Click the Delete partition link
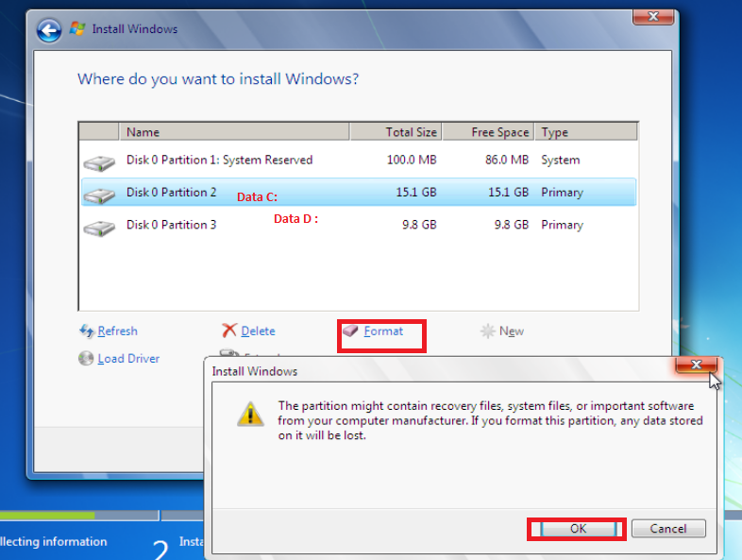Viewport: 742px width, 560px height. [x=258, y=331]
